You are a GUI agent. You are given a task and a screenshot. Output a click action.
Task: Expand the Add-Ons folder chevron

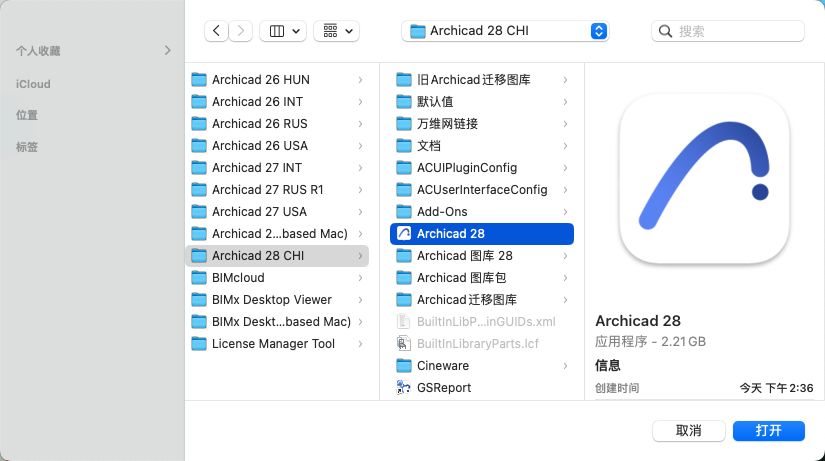click(x=565, y=212)
